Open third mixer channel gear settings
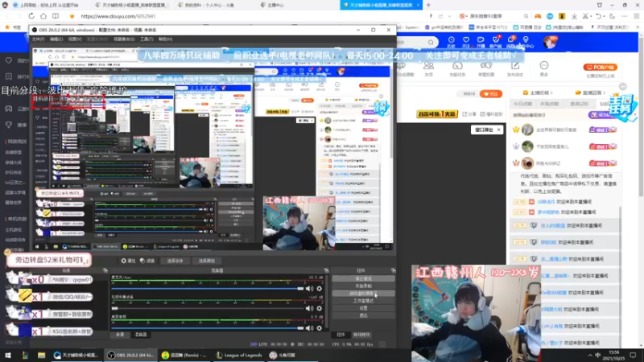The image size is (644, 362). [319, 328]
